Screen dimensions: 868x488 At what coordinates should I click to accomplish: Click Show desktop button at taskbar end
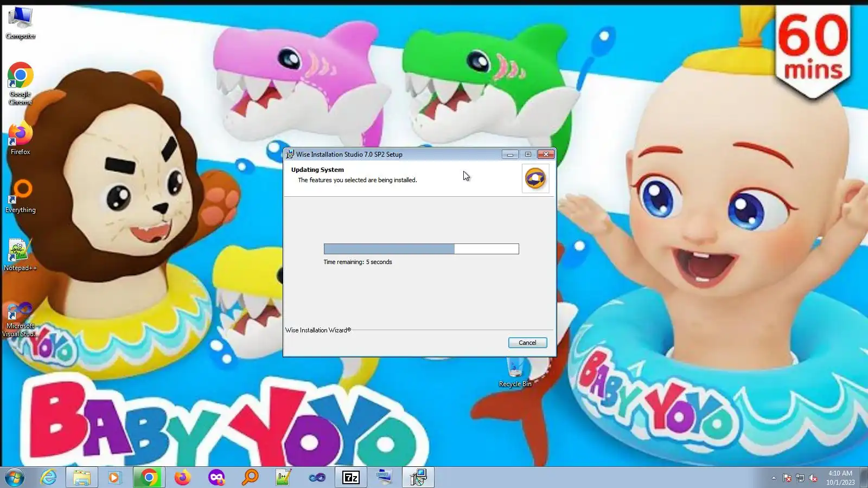864,478
